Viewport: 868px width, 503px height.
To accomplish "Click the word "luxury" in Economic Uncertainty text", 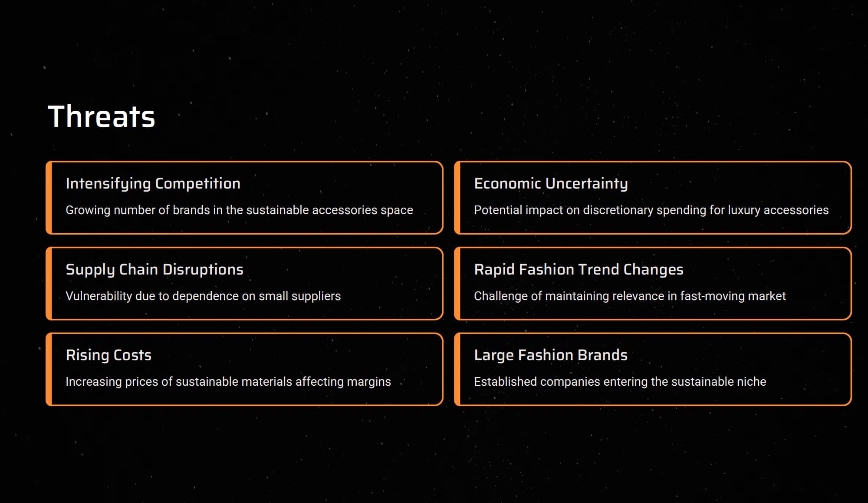I will (x=743, y=210).
